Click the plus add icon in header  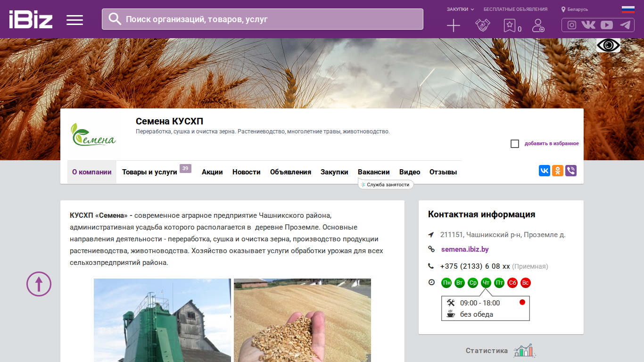[x=453, y=25]
